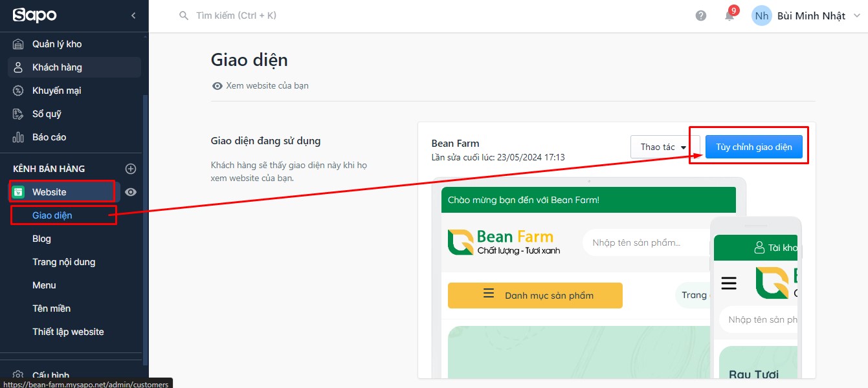This screenshot has height=388, width=868.
Task: View website via eye icon beside Website
Action: pos(131,192)
